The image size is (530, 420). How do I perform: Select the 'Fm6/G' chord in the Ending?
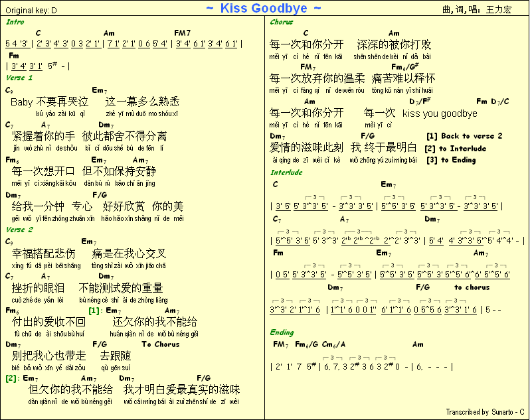pos(307,344)
